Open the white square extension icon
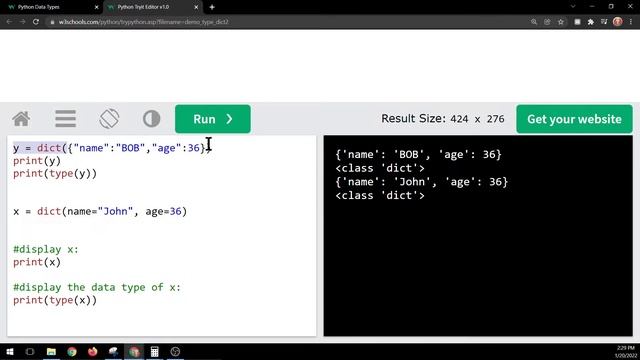 pyautogui.click(x=577, y=22)
